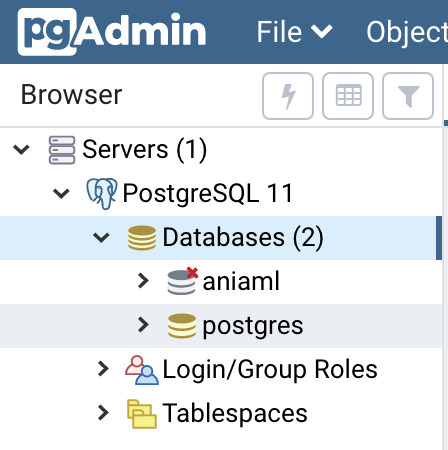Expand the aniaml database
448x450 pixels.
tap(143, 281)
